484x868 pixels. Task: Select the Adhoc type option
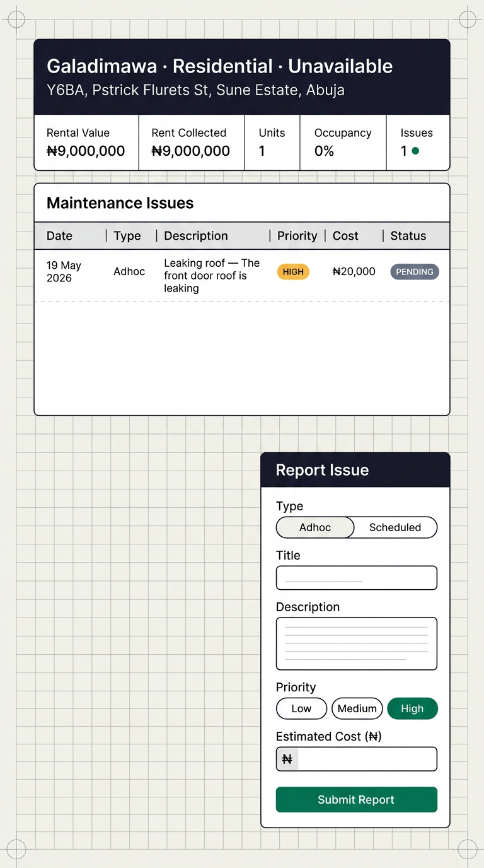(x=315, y=527)
